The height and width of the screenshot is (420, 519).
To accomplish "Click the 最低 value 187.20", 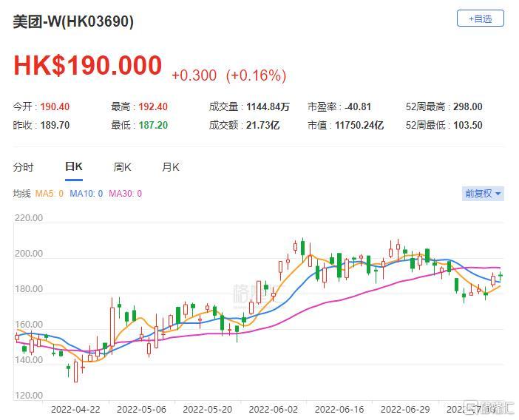I will [x=153, y=125].
